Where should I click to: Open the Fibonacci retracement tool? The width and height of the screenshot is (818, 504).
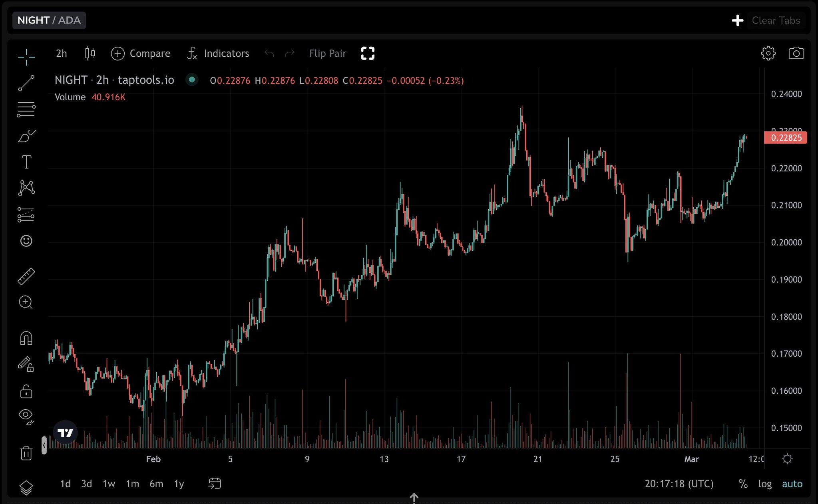[x=26, y=109]
